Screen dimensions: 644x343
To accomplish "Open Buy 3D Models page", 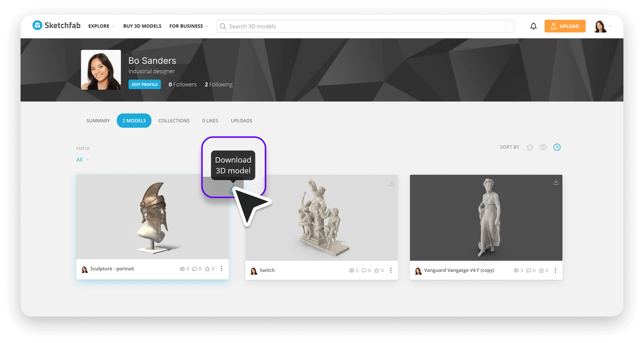I will [x=142, y=26].
